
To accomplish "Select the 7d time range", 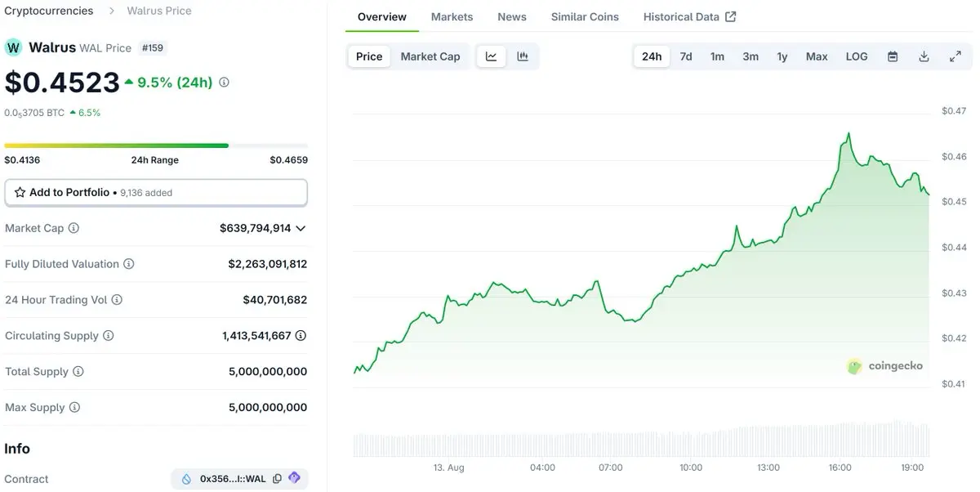I will pos(686,56).
